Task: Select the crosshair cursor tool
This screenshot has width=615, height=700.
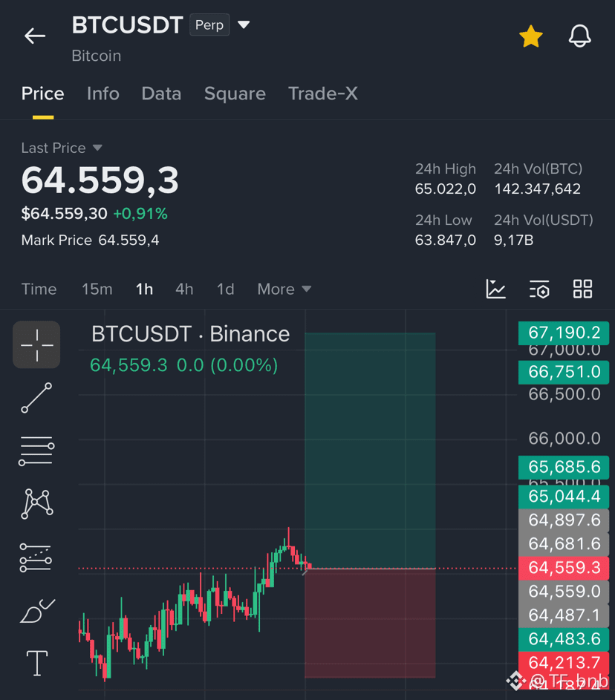Action: point(36,344)
